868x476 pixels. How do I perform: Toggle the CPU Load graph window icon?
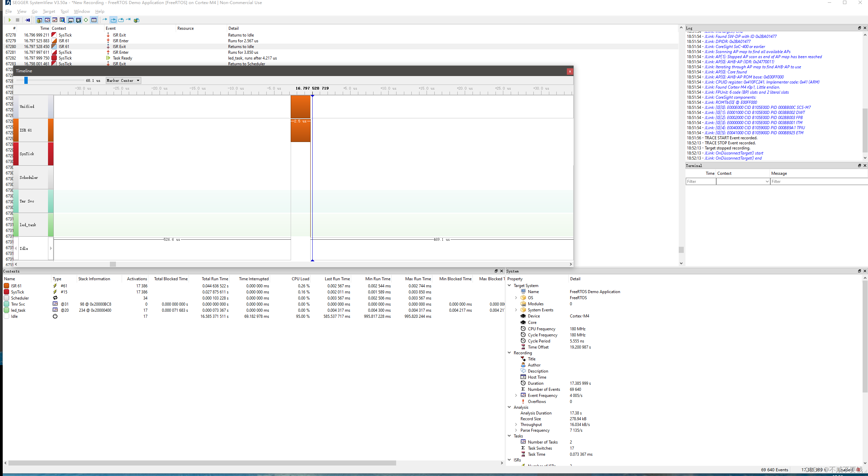(x=55, y=20)
